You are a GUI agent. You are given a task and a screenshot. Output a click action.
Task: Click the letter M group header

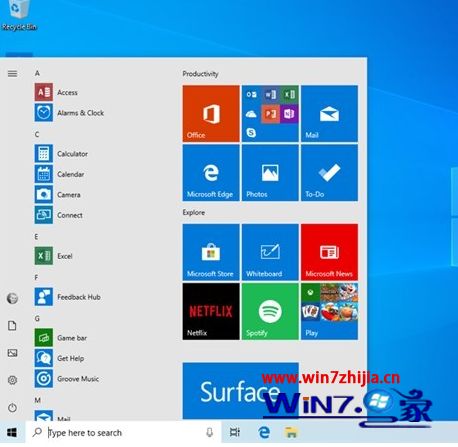point(38,400)
